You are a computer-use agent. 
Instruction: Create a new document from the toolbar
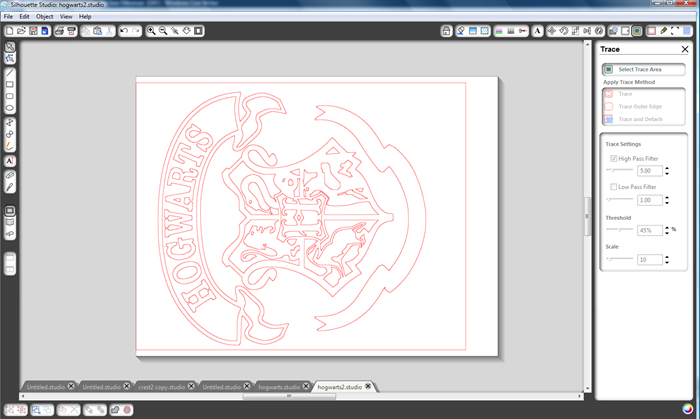click(9, 31)
